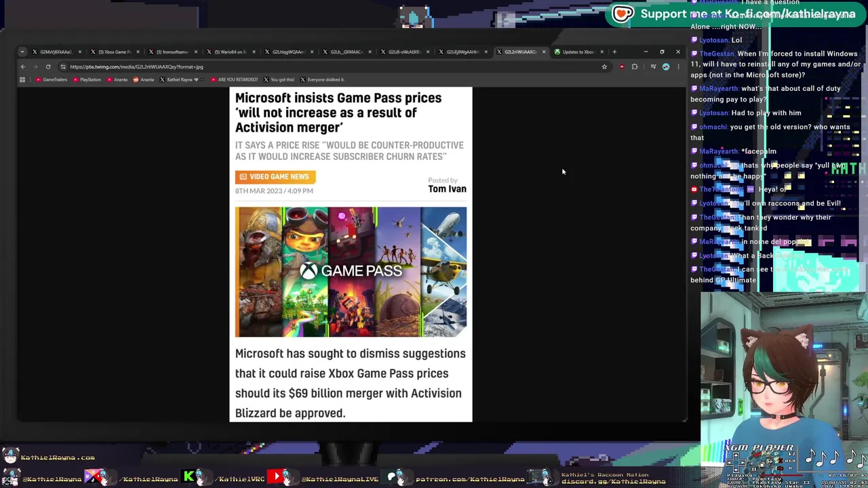The image size is (868, 488).
Task: Close the active G2L2rliWUAAXQ tab
Action: coord(544,52)
